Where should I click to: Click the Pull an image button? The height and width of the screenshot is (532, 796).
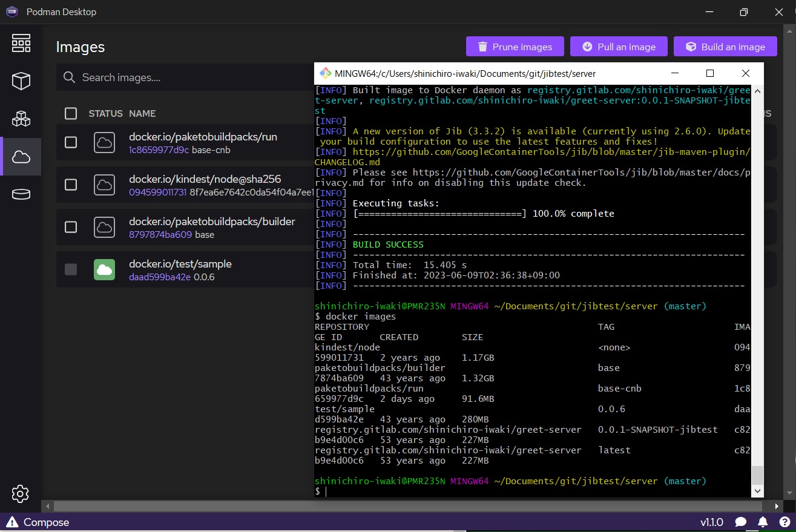pos(619,47)
